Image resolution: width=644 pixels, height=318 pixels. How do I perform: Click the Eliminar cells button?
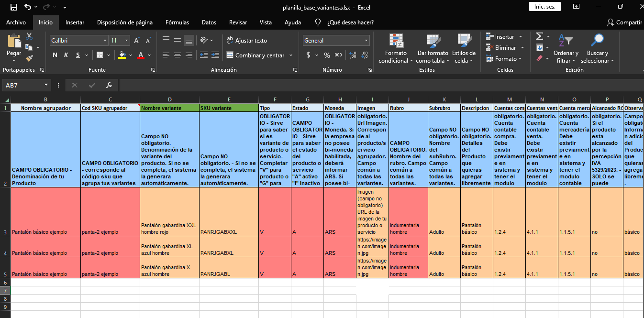505,48
